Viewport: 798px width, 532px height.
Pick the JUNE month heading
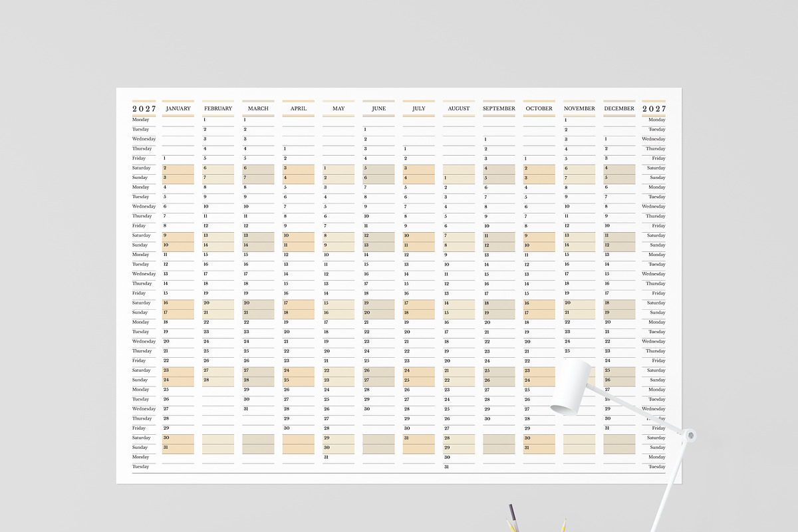click(x=378, y=108)
